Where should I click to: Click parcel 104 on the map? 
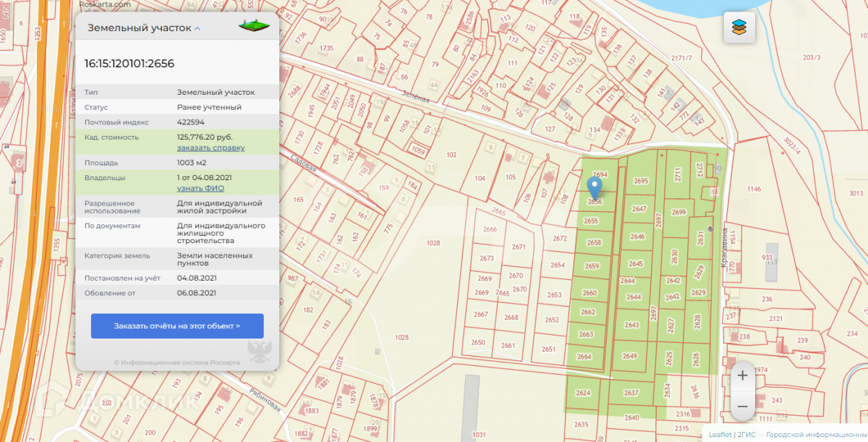(480, 178)
